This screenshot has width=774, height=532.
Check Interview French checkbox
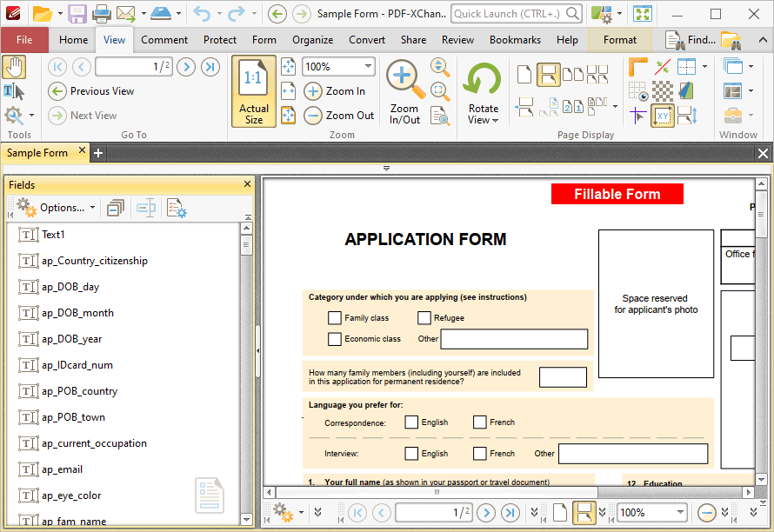pos(480,453)
